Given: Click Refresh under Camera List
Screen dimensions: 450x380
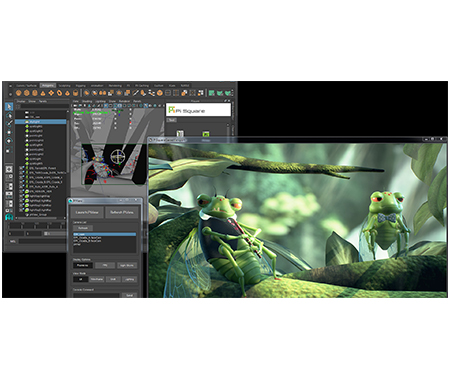Looking at the screenshot, I should click(x=83, y=228).
